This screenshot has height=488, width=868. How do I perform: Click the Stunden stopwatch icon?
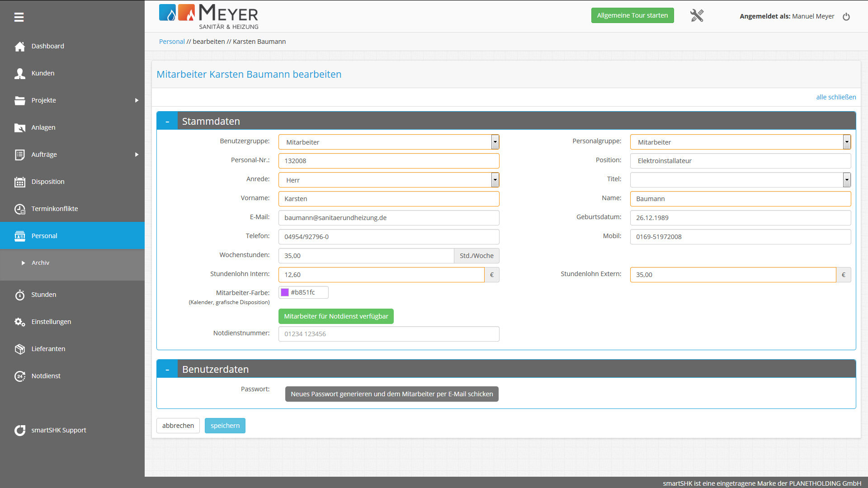(x=19, y=295)
